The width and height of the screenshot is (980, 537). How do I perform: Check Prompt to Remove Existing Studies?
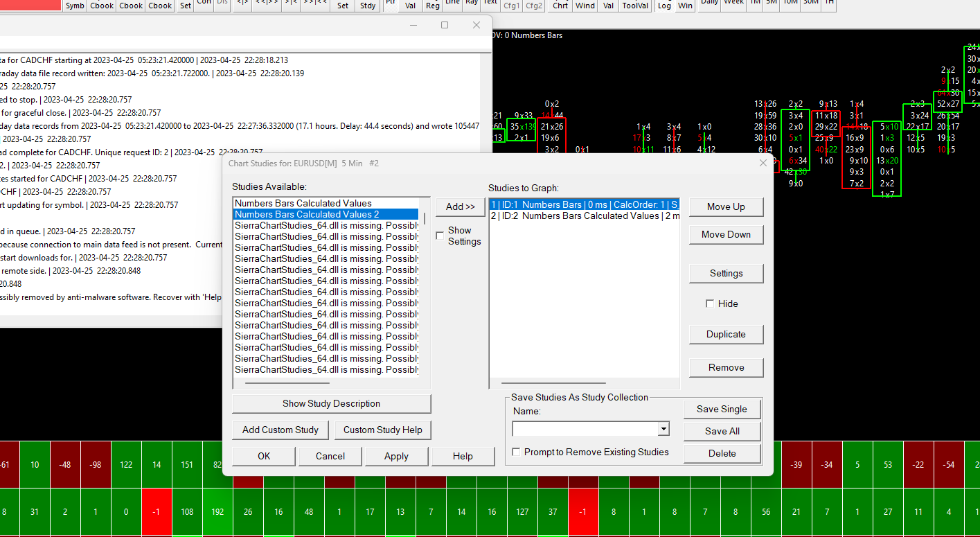[516, 452]
